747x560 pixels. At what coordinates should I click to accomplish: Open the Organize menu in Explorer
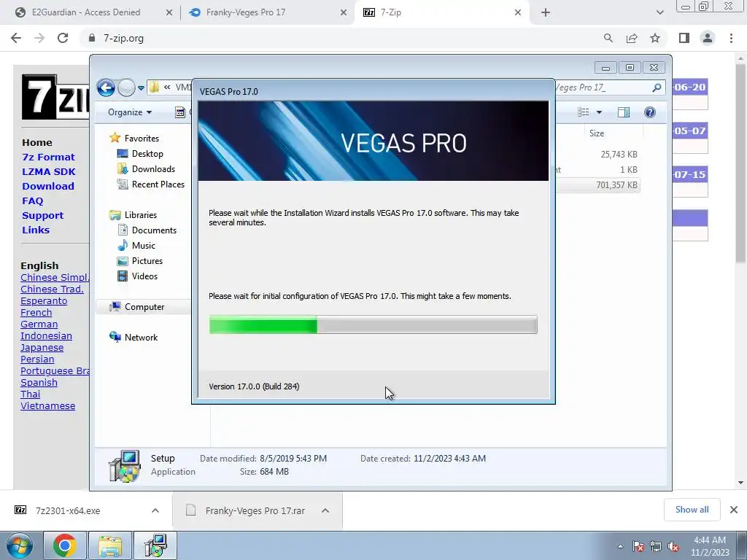click(x=130, y=112)
